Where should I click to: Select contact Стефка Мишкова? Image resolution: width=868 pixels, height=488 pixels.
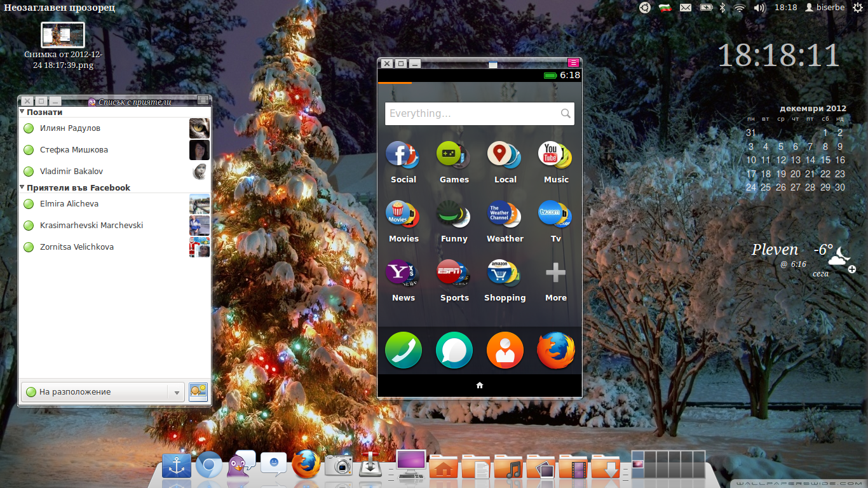114,150
